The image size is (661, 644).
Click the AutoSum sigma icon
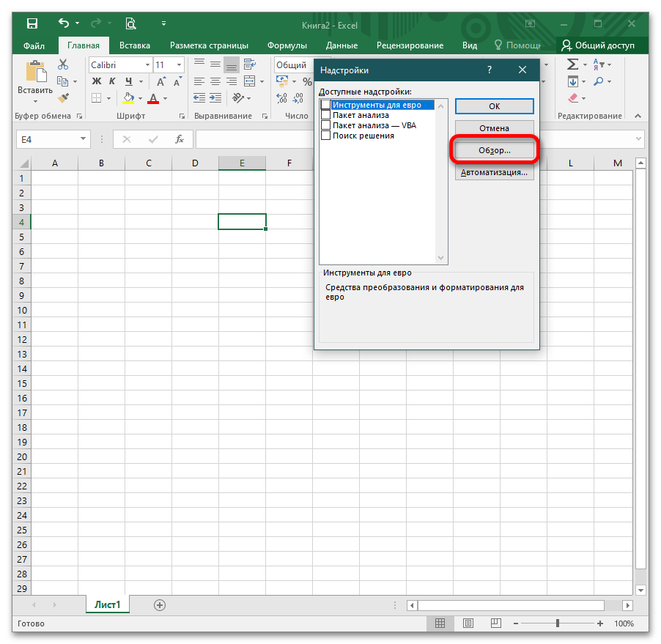[572, 64]
